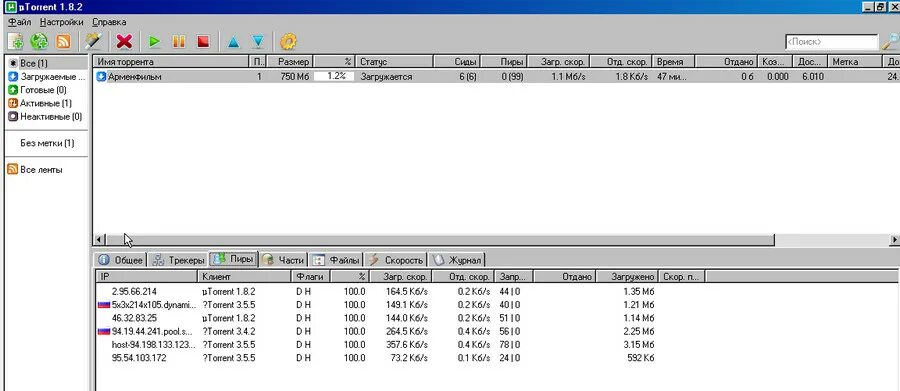
Task: Select the Без метки (1) label
Action: coord(47,143)
